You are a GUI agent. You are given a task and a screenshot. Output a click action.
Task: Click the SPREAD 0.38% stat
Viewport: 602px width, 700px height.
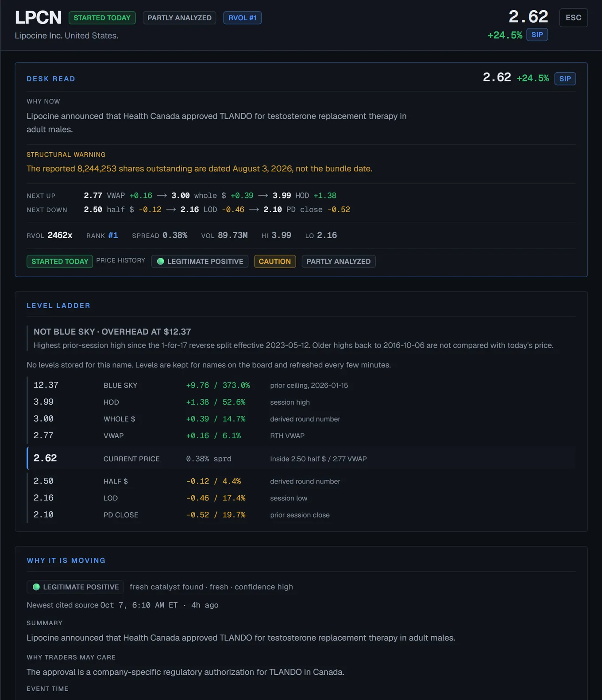coord(160,235)
